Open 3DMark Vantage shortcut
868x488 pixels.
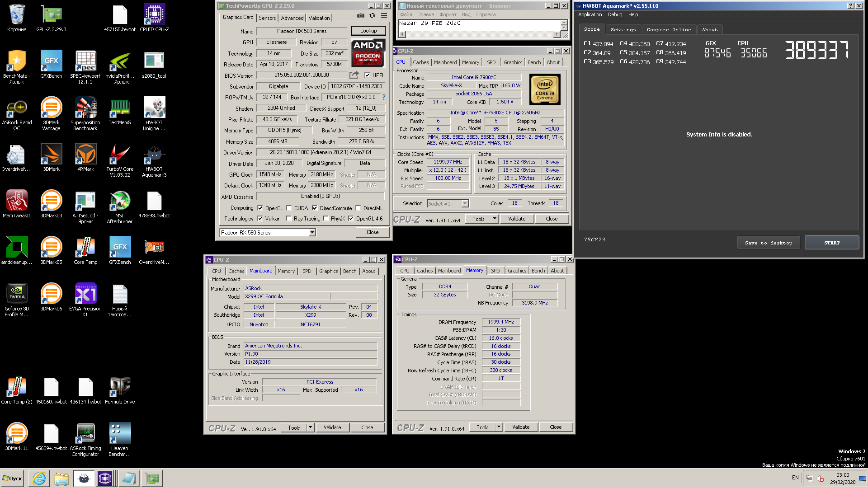(51, 113)
